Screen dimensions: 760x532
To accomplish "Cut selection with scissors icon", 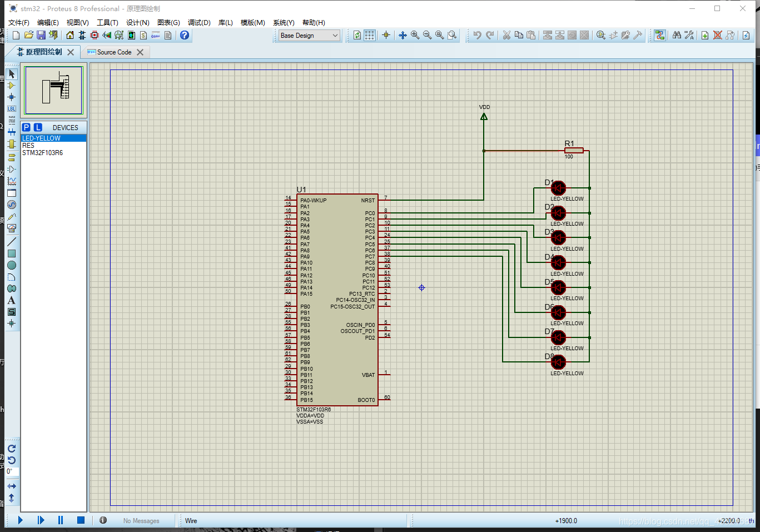I will tap(506, 35).
